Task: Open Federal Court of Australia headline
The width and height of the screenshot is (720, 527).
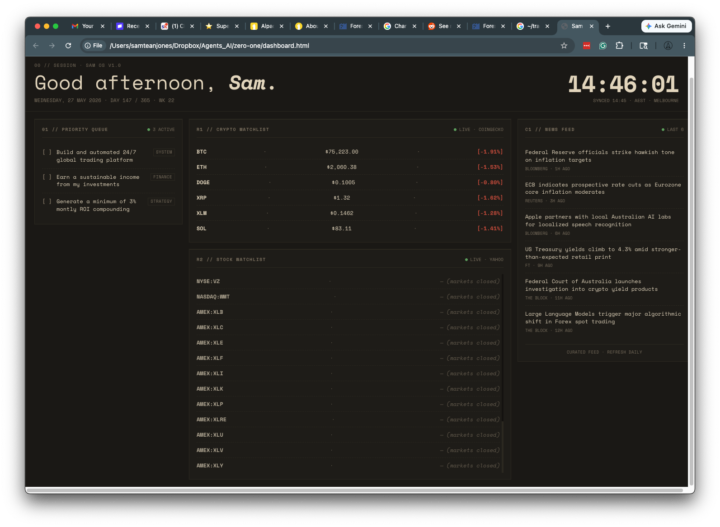Action: (591, 285)
